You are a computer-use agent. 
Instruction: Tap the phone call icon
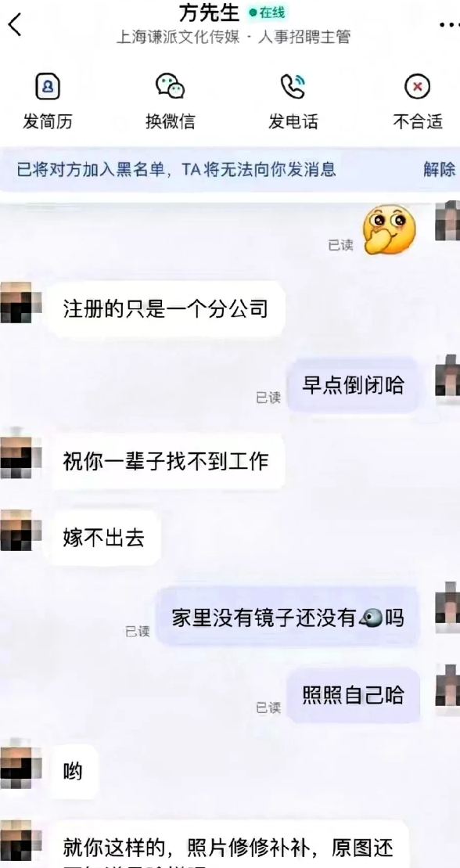pyautogui.click(x=293, y=87)
